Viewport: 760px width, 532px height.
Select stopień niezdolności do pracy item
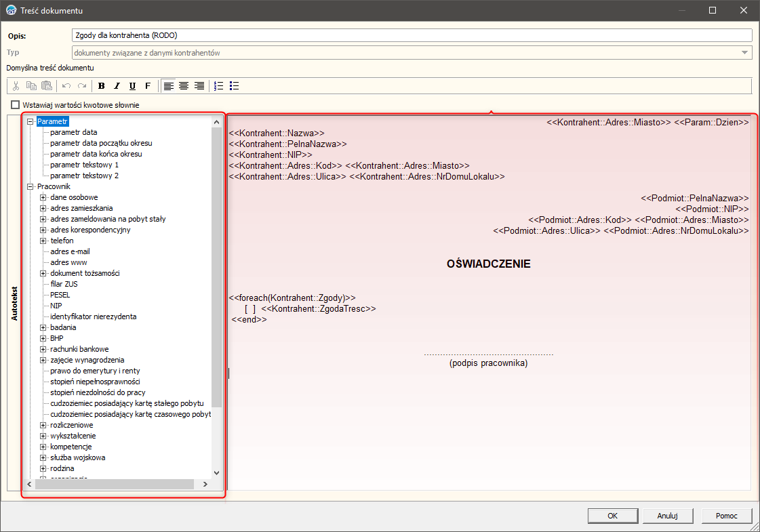(x=98, y=392)
